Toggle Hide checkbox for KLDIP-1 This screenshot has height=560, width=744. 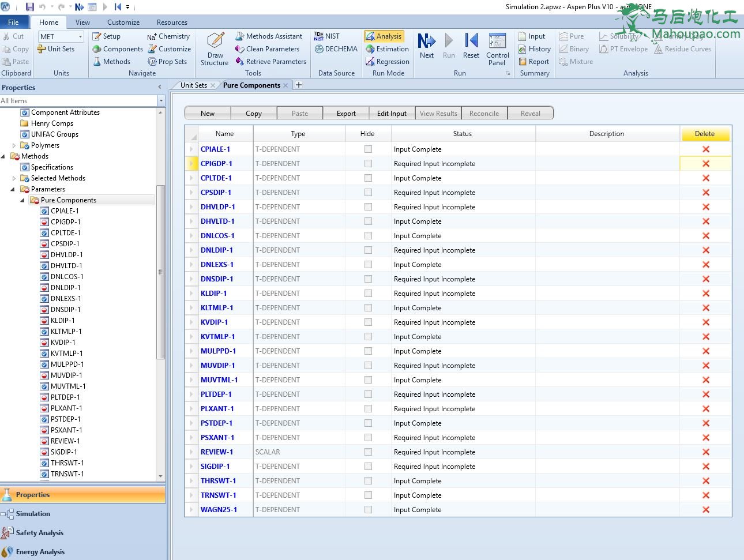pyautogui.click(x=368, y=294)
